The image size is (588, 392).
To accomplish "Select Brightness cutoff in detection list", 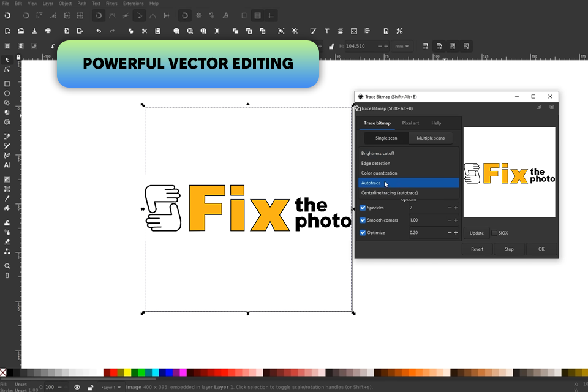I will pyautogui.click(x=409, y=153).
